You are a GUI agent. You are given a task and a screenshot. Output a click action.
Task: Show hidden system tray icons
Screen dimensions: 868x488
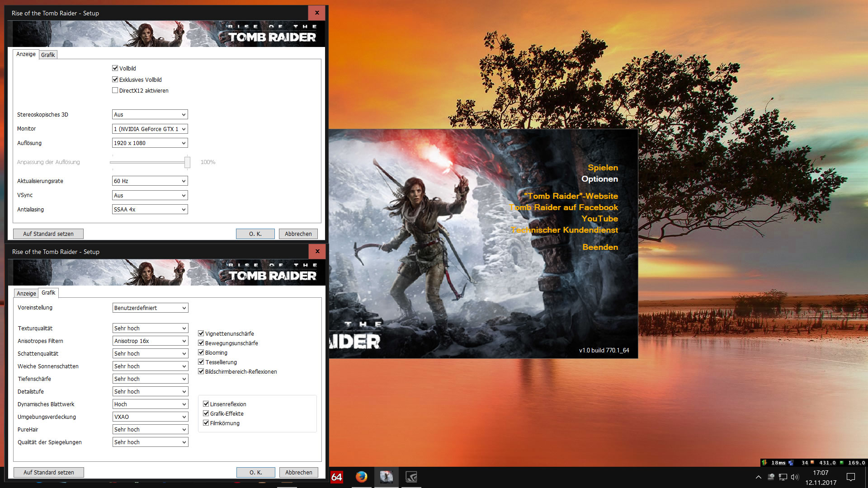(759, 477)
